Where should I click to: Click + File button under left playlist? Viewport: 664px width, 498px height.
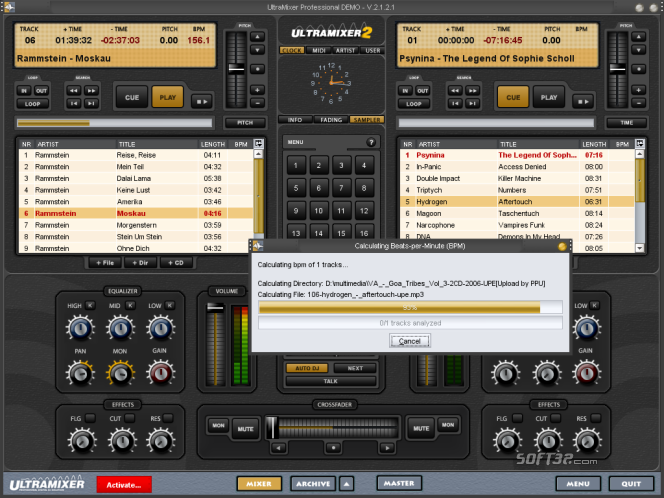pyautogui.click(x=105, y=263)
